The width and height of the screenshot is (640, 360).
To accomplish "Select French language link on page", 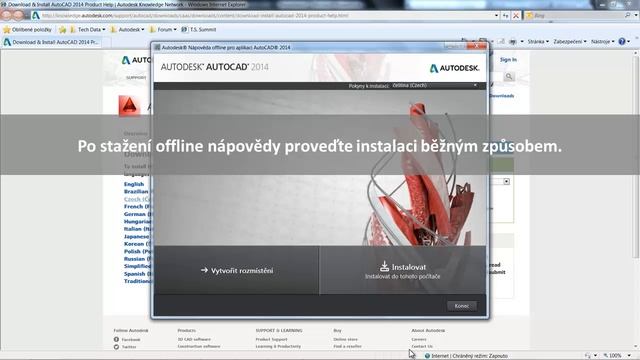I will pos(137,207).
